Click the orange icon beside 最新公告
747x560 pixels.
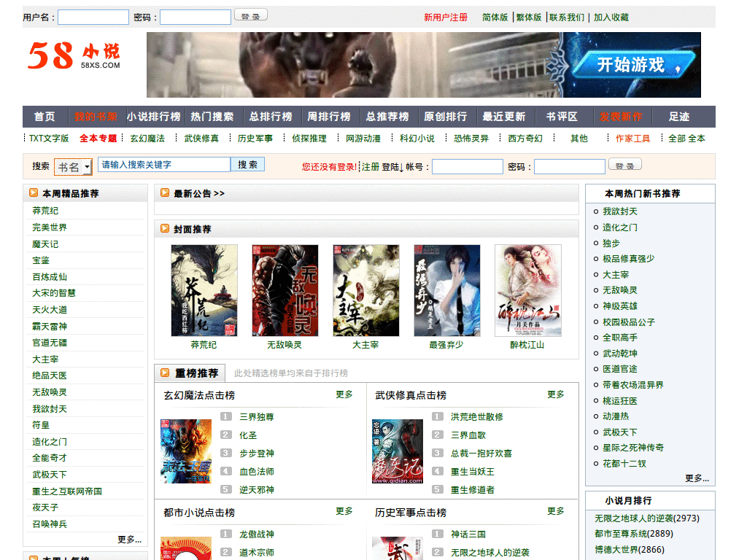165,192
